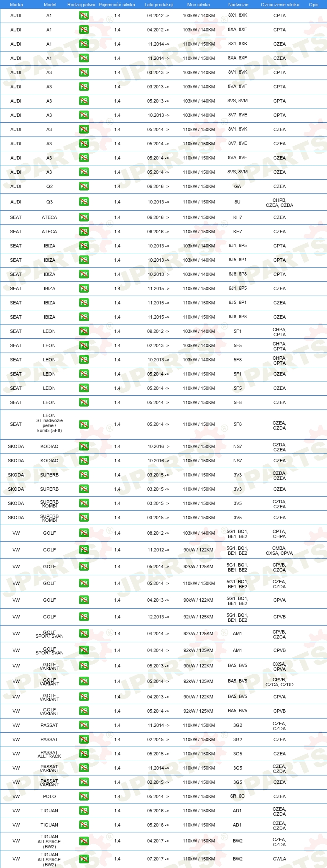
Task: Select the 'Q3' model cell
Action: pos(49,202)
